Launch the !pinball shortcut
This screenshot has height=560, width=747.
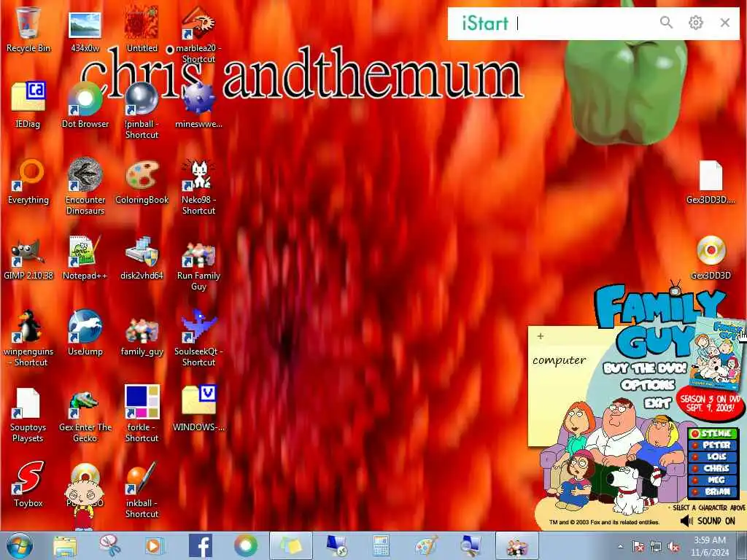point(142,111)
